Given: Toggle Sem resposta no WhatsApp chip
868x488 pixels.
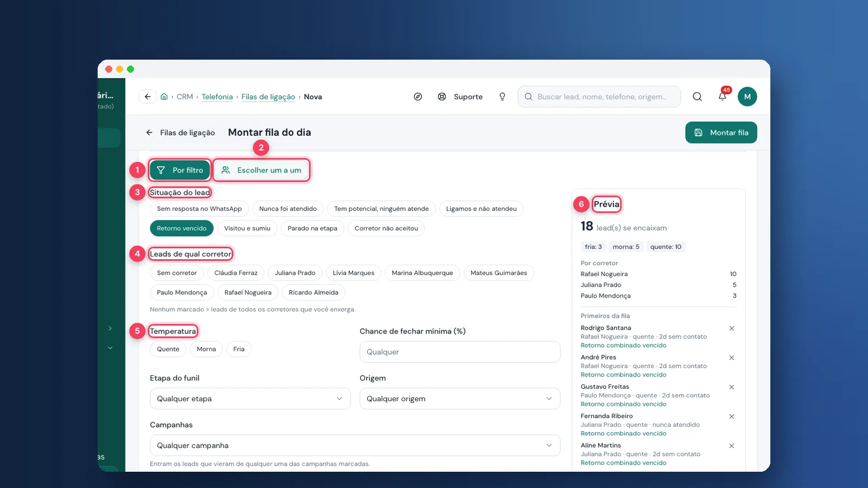Looking at the screenshot, I should (199, 209).
